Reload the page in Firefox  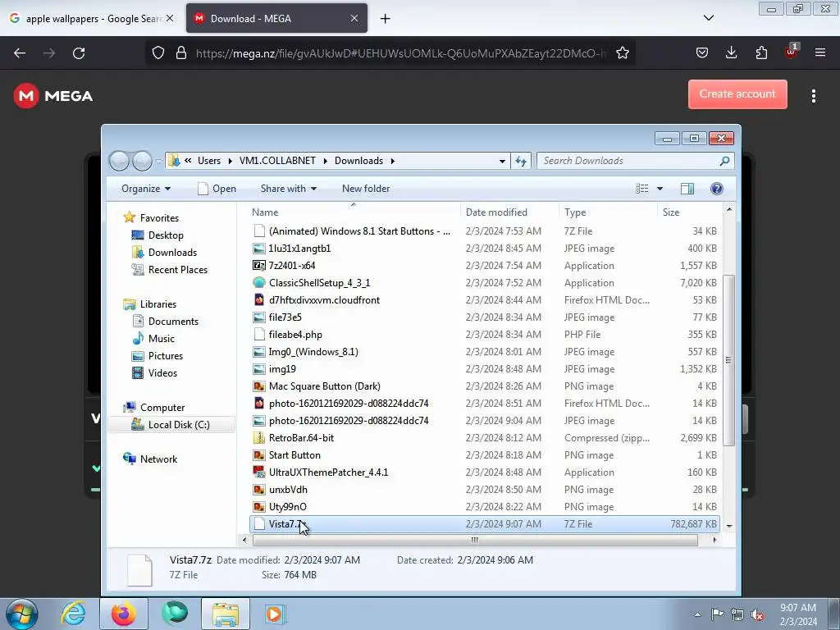coord(79,53)
